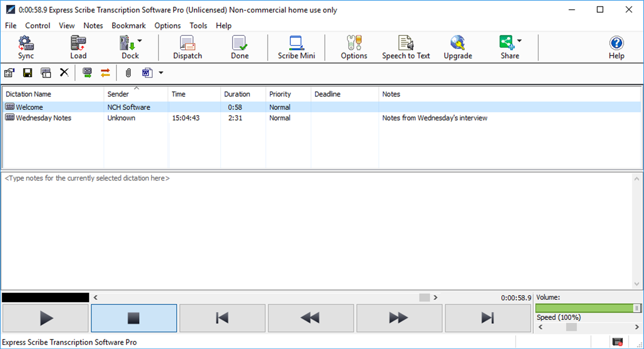The width and height of the screenshot is (644, 349).
Task: Delete the selected dictation with the X icon
Action: (x=64, y=72)
